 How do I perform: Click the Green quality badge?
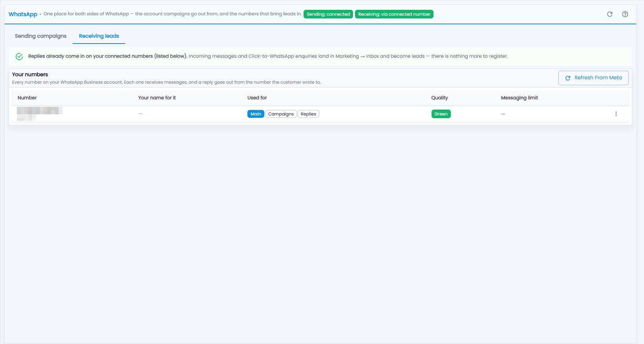pos(441,114)
